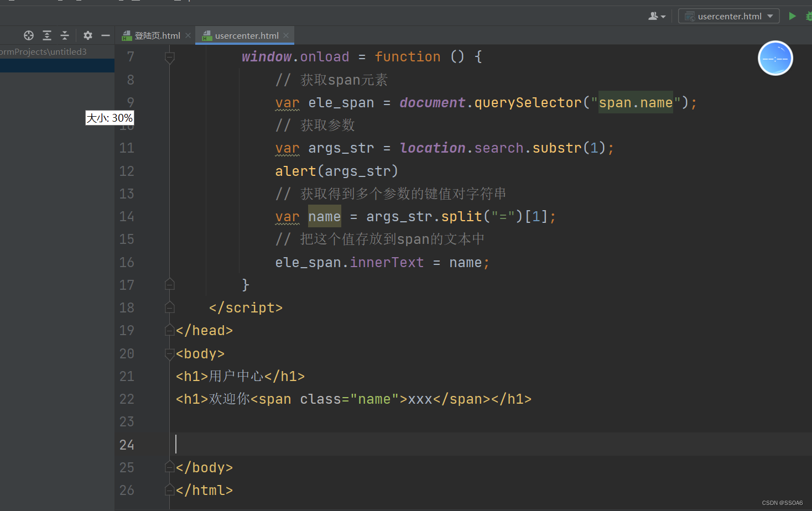The height and width of the screenshot is (511, 812).
Task: Close the usercenter.html tab
Action: click(x=286, y=35)
